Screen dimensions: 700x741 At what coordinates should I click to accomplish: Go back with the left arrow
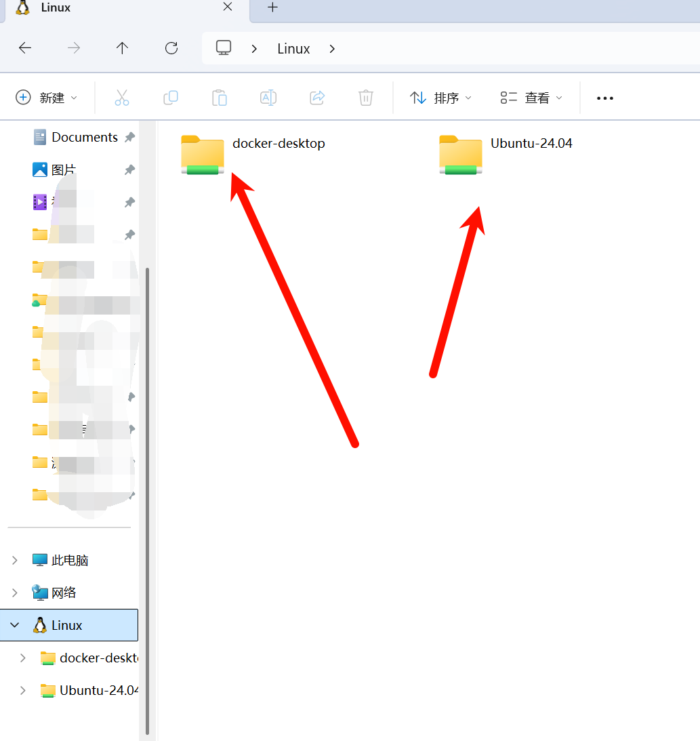[25, 48]
